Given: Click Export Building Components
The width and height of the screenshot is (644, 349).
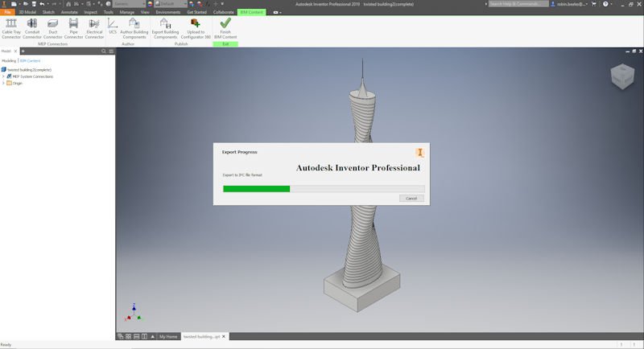Looking at the screenshot, I should tap(165, 28).
